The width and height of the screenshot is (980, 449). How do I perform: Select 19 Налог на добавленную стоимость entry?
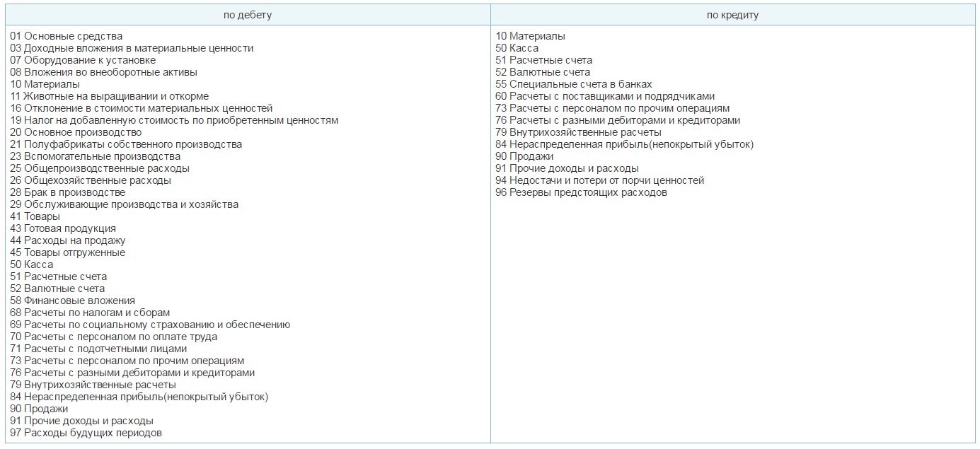pyautogui.click(x=174, y=120)
